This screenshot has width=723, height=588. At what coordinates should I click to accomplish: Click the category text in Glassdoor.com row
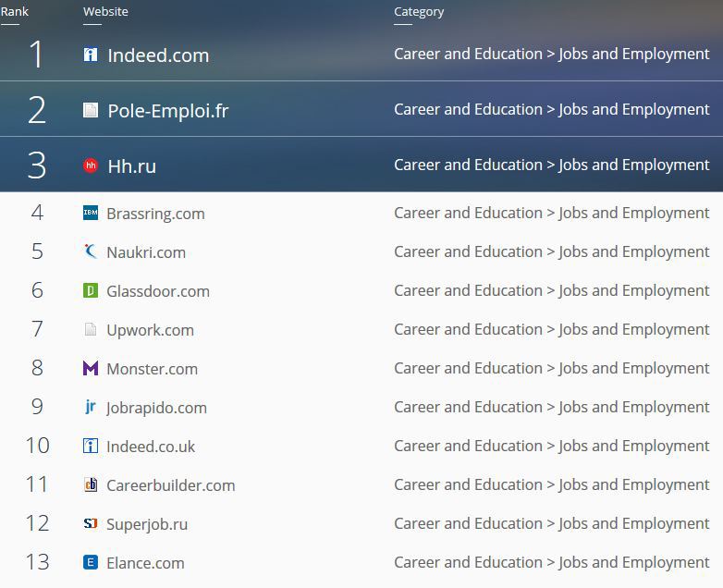pos(551,290)
